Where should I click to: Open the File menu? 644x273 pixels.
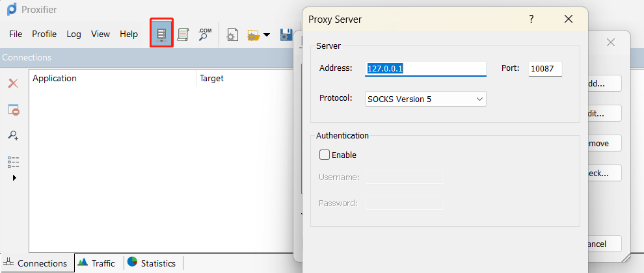(16, 34)
